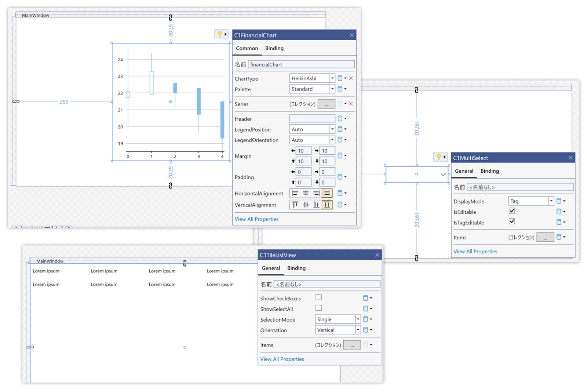This screenshot has height=392, width=587.
Task: Set HorizontalAlignment to stretch
Action: [x=327, y=193]
